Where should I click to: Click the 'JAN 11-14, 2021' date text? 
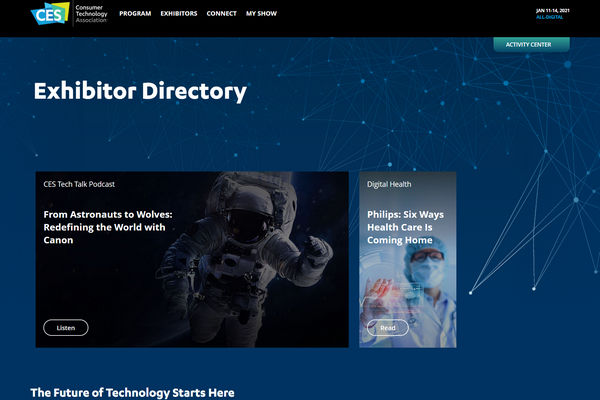[553, 11]
